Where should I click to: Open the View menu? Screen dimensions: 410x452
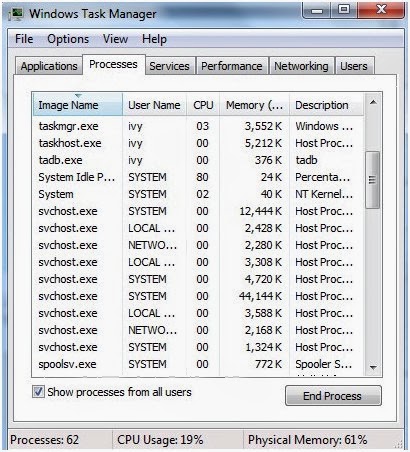(x=115, y=39)
